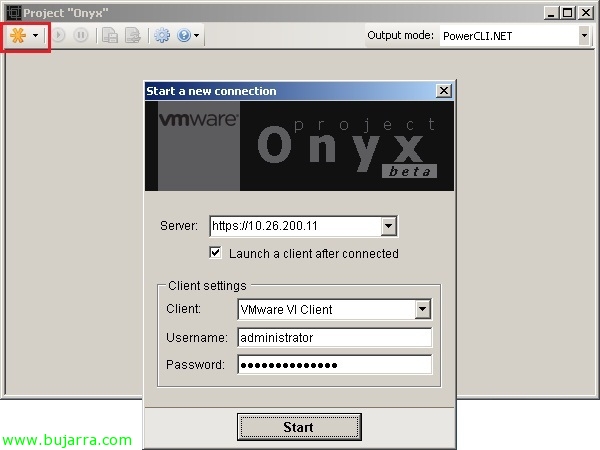Click the Server address field

click(x=295, y=226)
